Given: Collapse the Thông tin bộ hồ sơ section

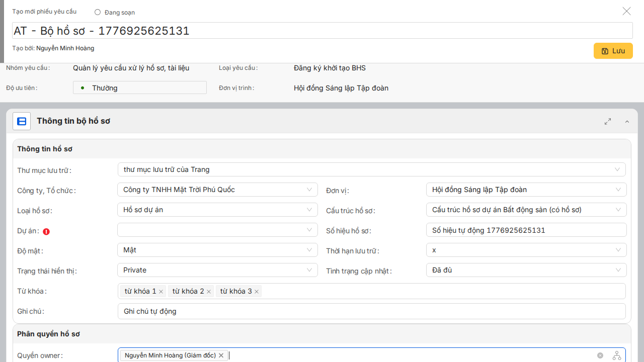Looking at the screenshot, I should [x=627, y=122].
